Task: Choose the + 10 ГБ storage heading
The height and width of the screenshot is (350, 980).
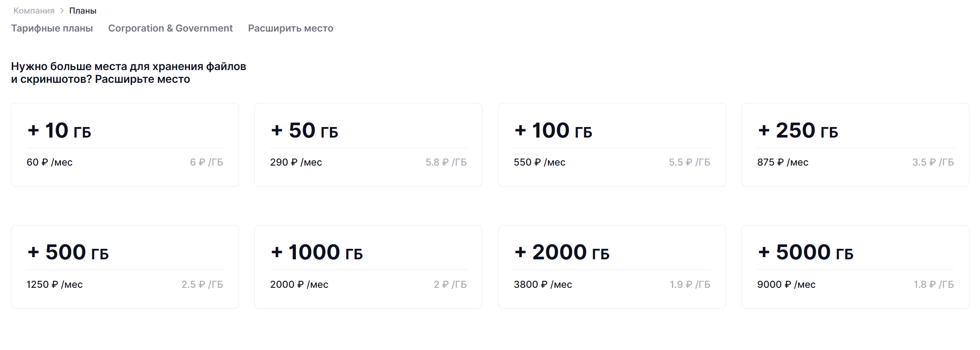Action: pos(59,131)
